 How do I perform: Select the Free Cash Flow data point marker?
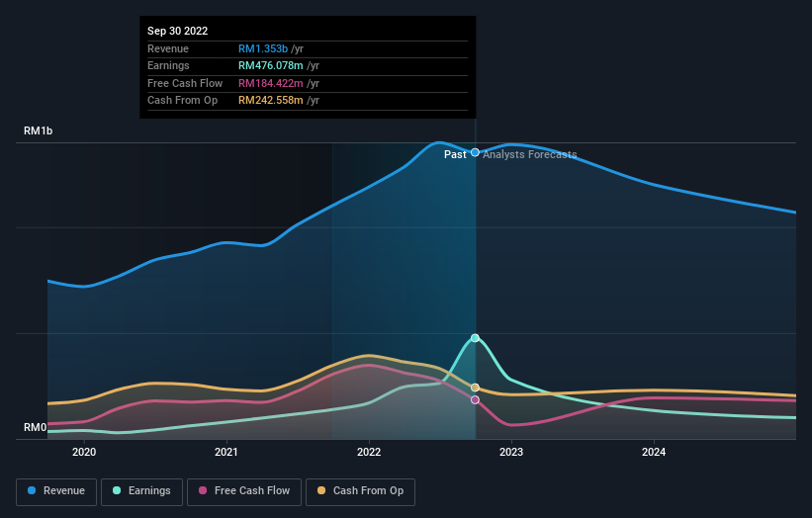point(475,400)
